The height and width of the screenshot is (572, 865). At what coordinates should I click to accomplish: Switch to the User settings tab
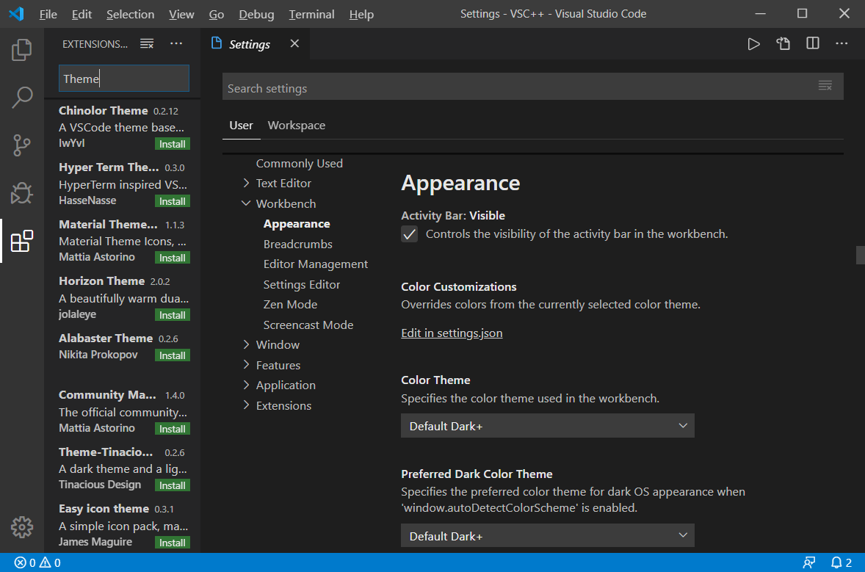[241, 125]
